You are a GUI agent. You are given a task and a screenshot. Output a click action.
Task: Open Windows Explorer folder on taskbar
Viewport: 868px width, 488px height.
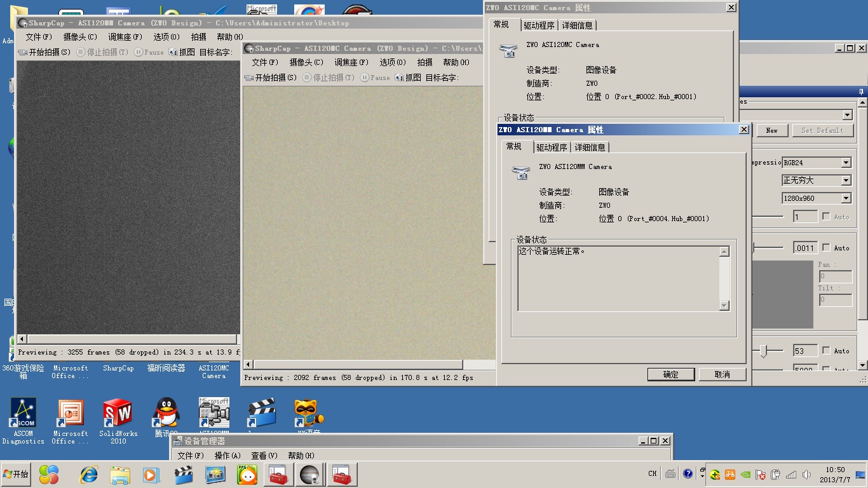[x=120, y=474]
